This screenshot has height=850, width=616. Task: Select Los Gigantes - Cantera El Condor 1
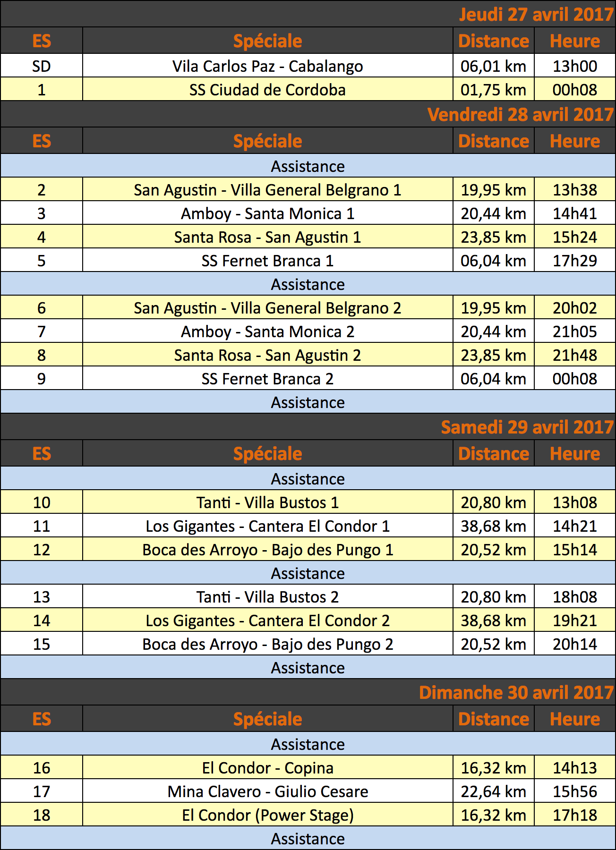tap(267, 526)
